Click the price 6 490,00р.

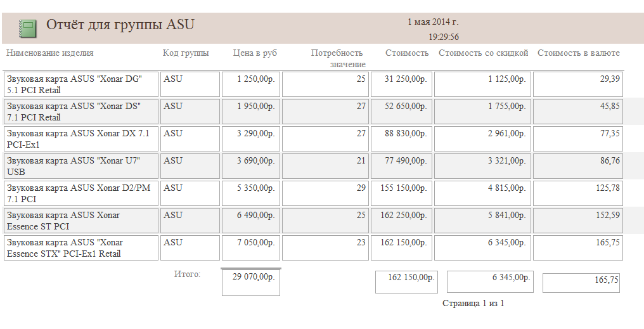pyautogui.click(x=251, y=221)
